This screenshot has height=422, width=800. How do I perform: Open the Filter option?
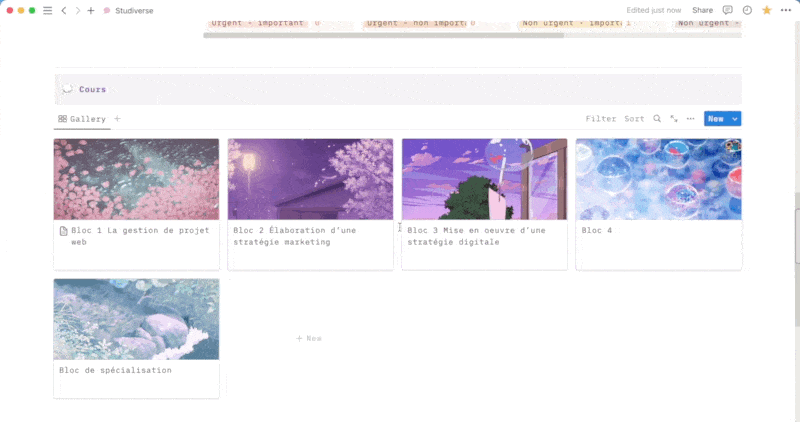click(x=601, y=119)
